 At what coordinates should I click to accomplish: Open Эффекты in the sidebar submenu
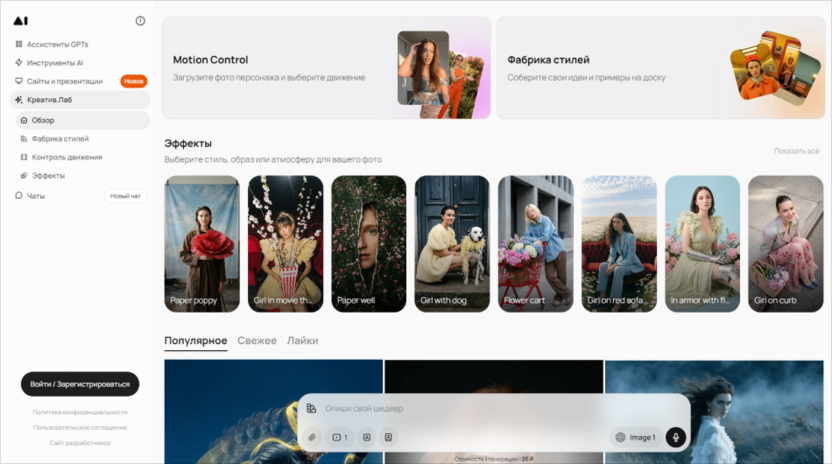pyautogui.click(x=48, y=176)
